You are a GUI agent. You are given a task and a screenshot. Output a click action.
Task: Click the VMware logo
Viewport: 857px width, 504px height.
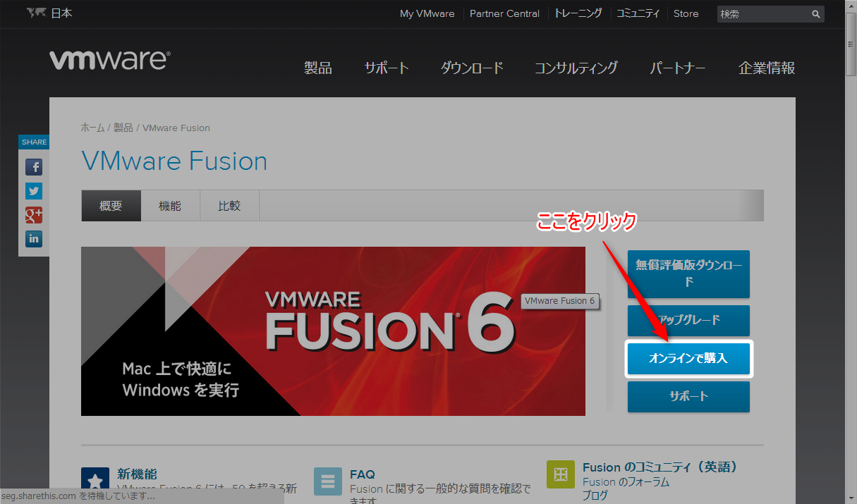tap(110, 61)
